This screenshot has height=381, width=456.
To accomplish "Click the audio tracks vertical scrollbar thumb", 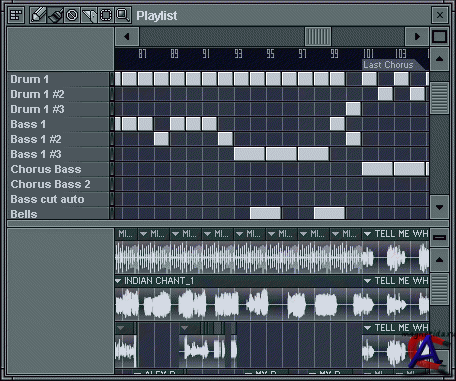I will pos(439,289).
